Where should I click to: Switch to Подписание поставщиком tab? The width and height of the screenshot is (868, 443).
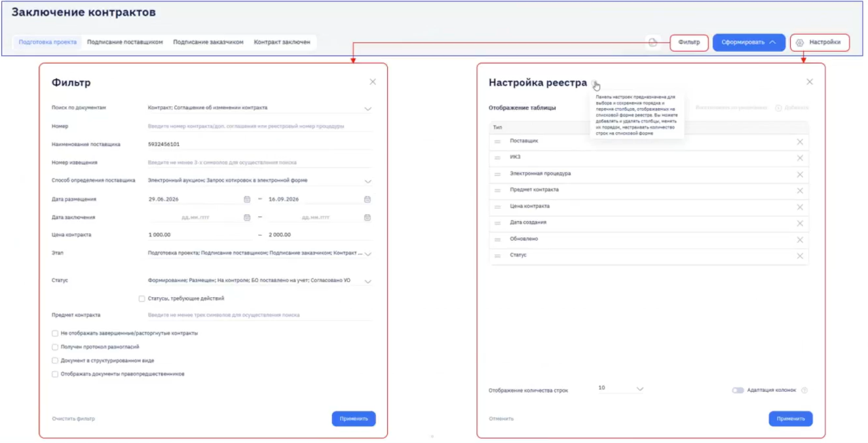coord(125,42)
